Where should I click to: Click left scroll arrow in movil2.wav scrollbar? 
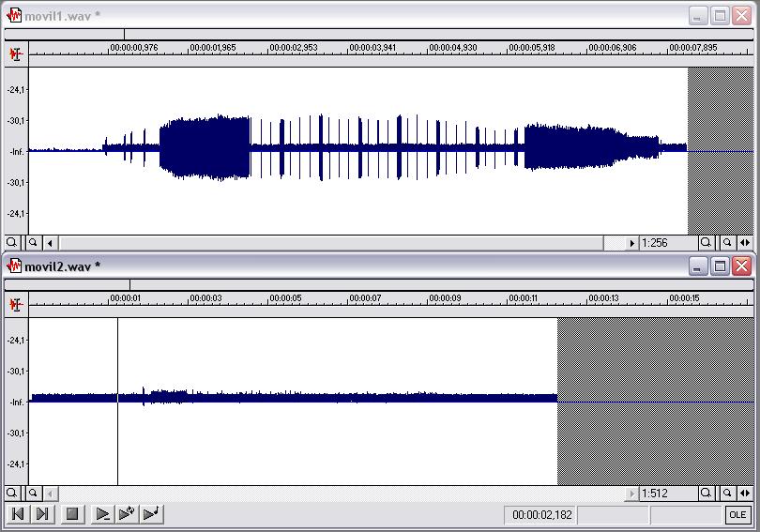[50, 494]
